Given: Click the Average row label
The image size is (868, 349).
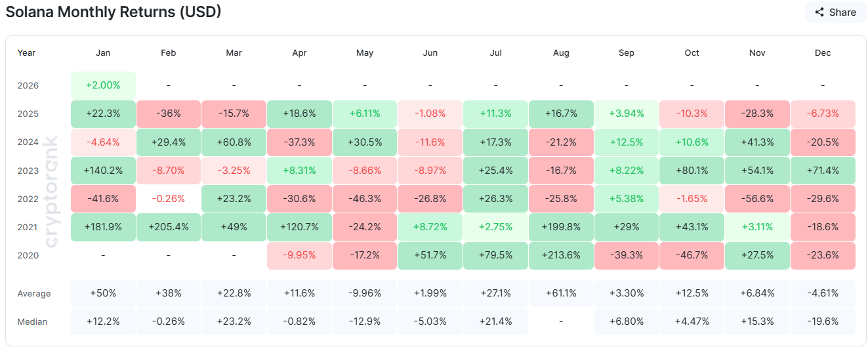Looking at the screenshot, I should (x=34, y=293).
